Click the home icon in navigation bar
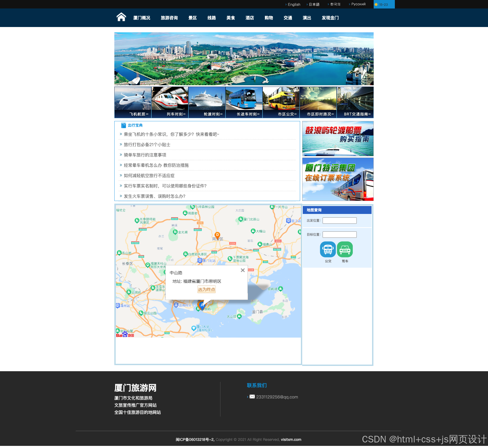This screenshot has width=488, height=448. point(121,17)
